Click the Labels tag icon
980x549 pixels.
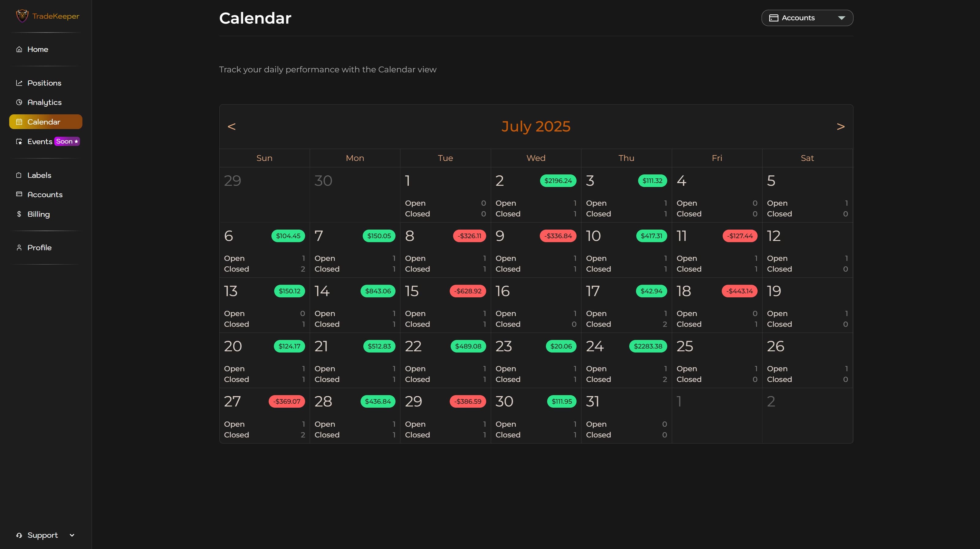click(x=19, y=175)
